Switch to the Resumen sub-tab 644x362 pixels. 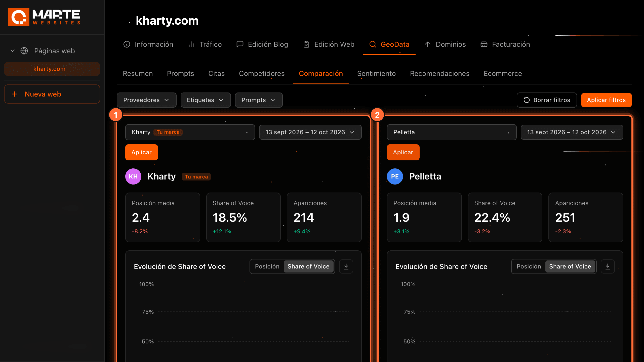138,73
